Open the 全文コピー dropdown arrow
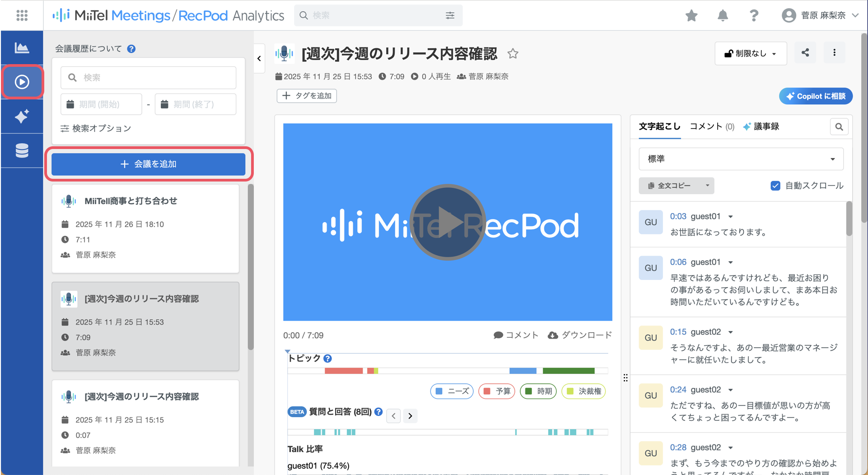The image size is (868, 475). [707, 186]
